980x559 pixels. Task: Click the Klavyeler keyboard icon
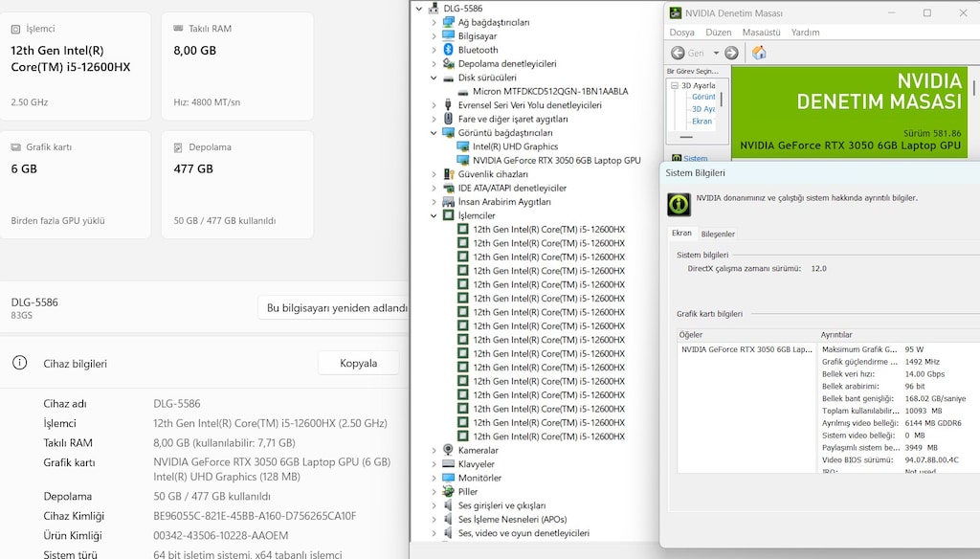[448, 463]
